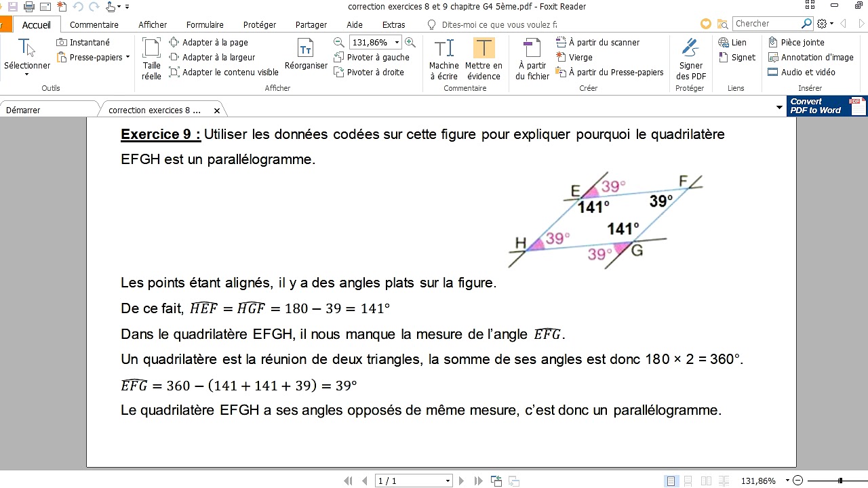The height and width of the screenshot is (488, 868).
Task: Create PDF À partir du fichier
Action: click(532, 58)
